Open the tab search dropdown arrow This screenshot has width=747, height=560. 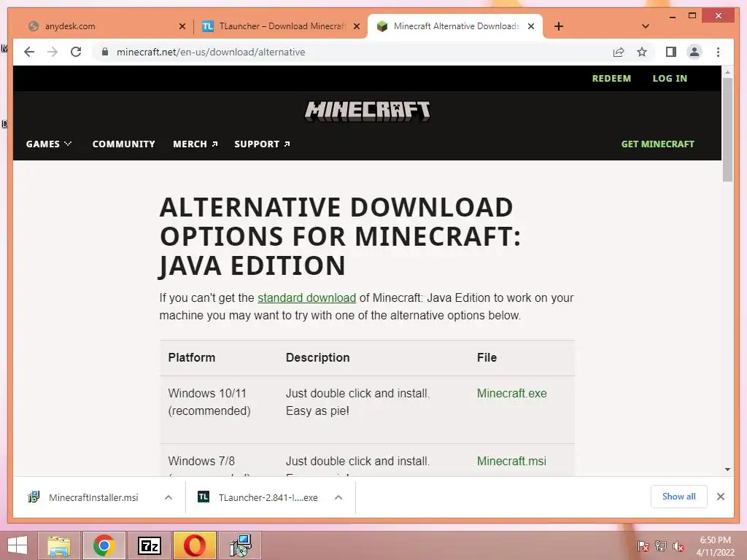point(646,26)
